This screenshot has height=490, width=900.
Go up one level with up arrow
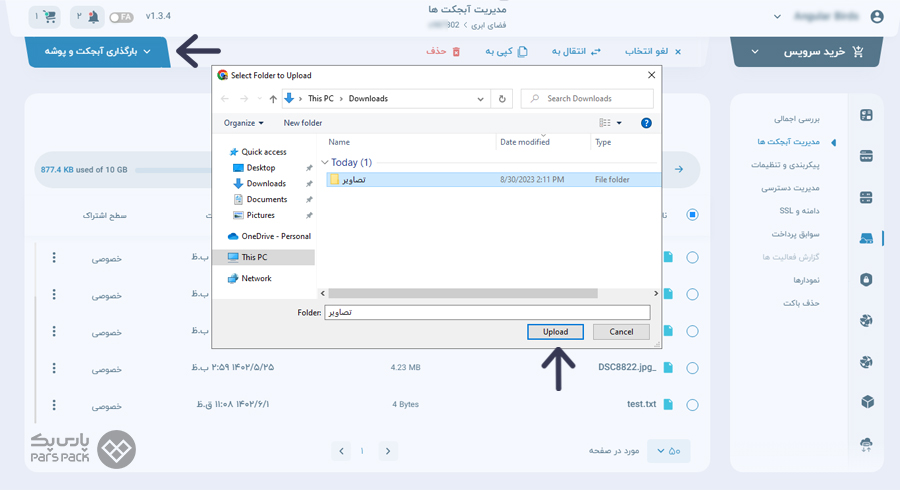click(x=273, y=99)
